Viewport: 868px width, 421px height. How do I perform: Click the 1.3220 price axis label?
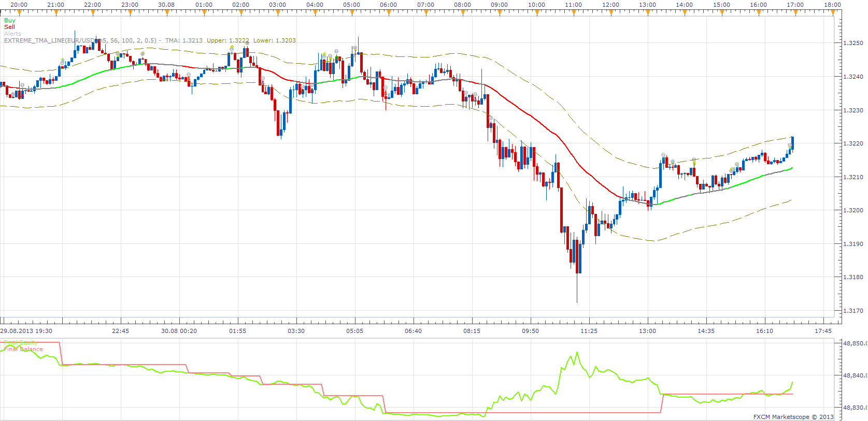pos(853,143)
